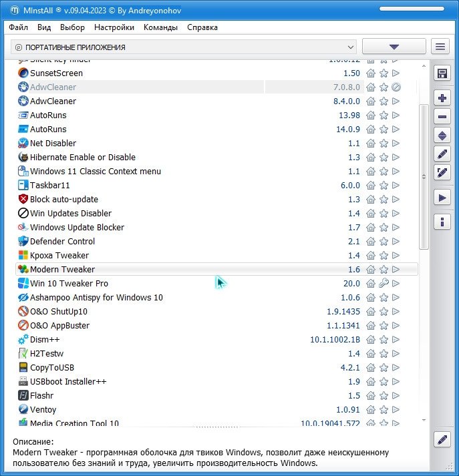459x476 pixels.
Task: Click the info button in sidebar
Action: 442,222
